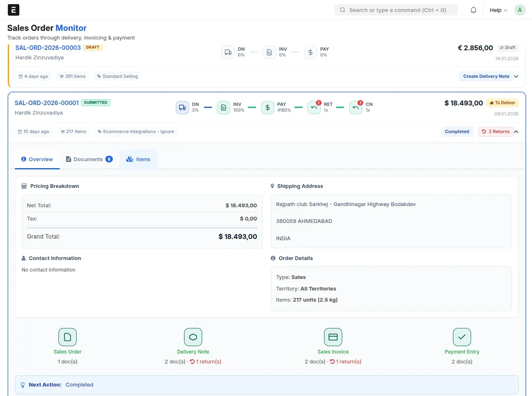Click the CN credit note icon
The width and height of the screenshot is (532, 396).
point(356,108)
